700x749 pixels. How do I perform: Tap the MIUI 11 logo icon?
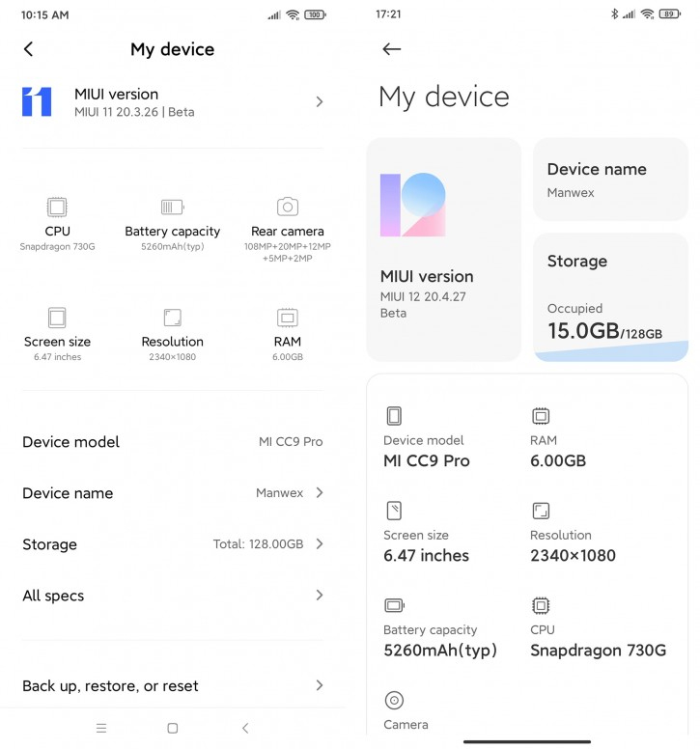click(x=37, y=101)
